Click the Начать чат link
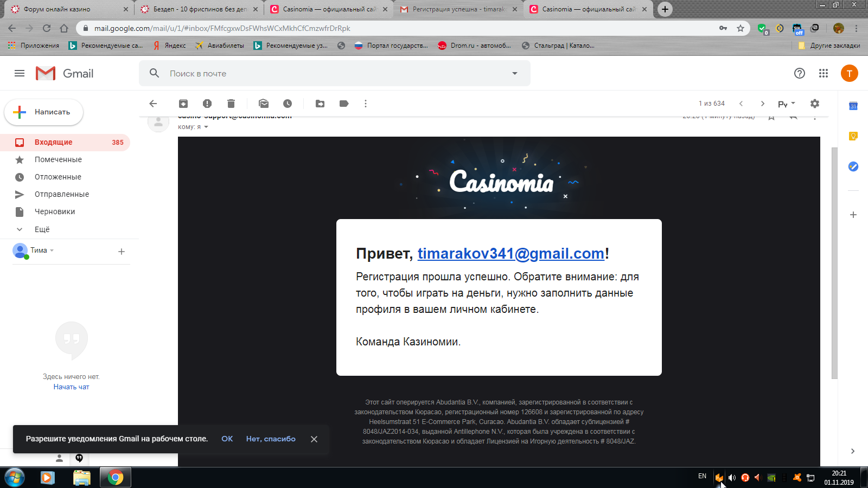 click(x=71, y=387)
